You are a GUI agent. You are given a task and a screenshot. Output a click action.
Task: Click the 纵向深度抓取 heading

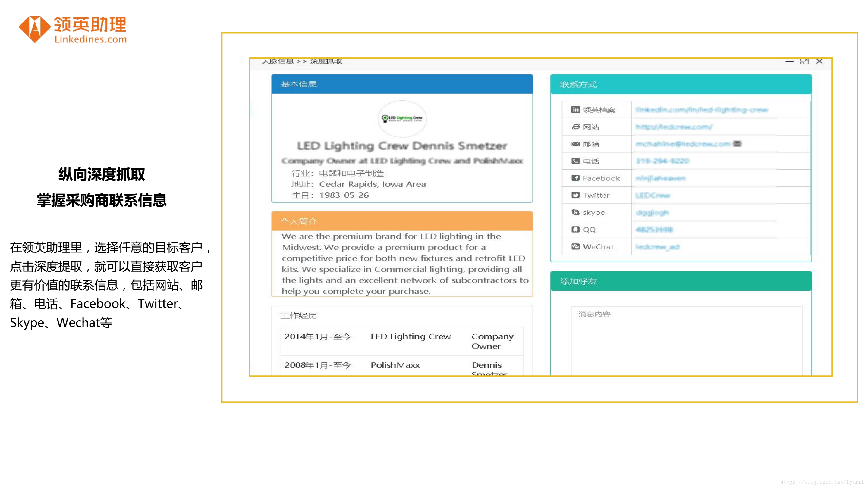coord(102,174)
